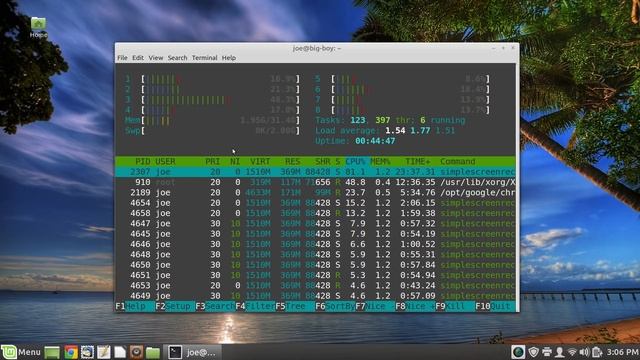Image resolution: width=640 pixels, height=360 pixels.
Task: Open the Terminal menu in menubar
Action: click(204, 58)
